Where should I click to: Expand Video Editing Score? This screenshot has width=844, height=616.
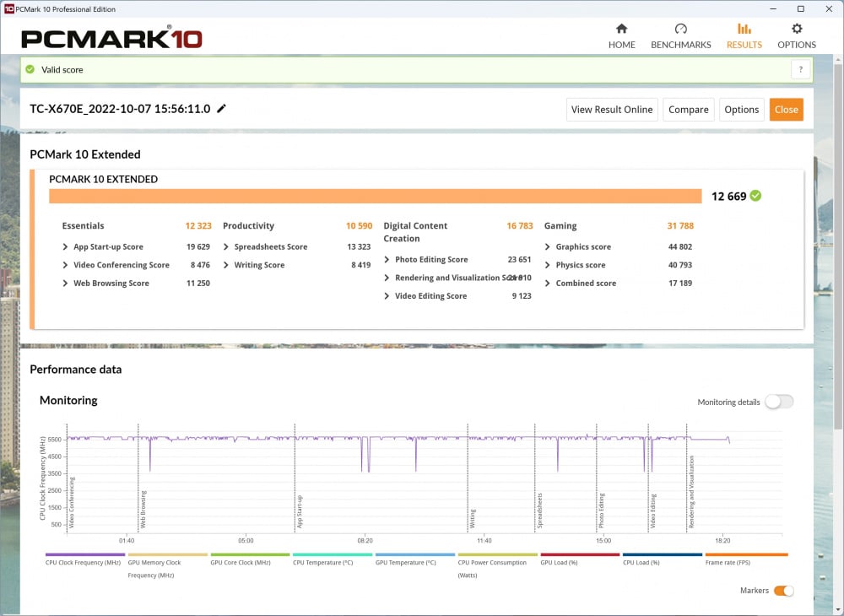tap(387, 296)
